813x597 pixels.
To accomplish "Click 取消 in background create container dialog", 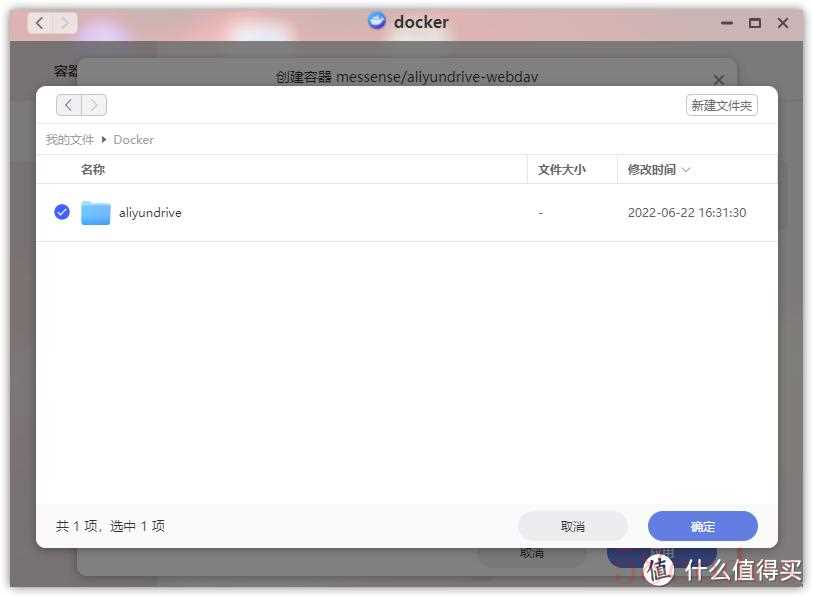I will (532, 553).
